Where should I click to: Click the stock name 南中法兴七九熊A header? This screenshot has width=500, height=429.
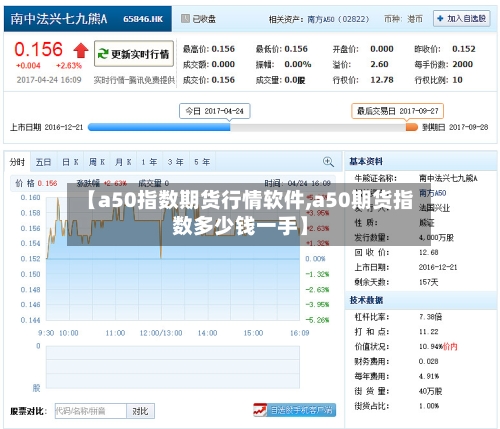coord(59,19)
